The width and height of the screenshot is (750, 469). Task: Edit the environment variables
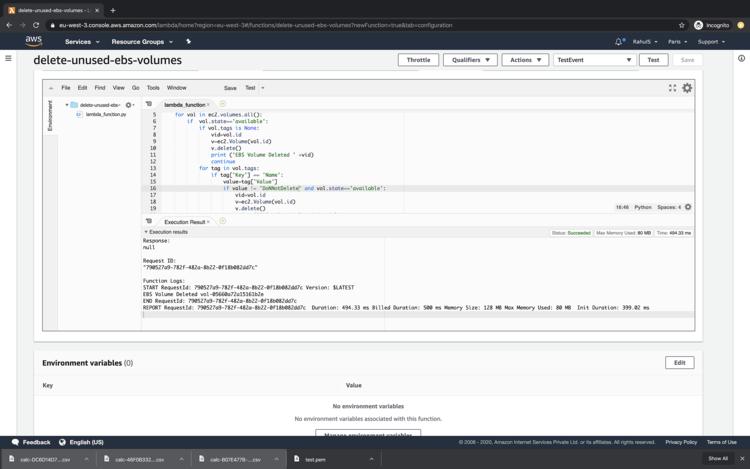click(679, 363)
